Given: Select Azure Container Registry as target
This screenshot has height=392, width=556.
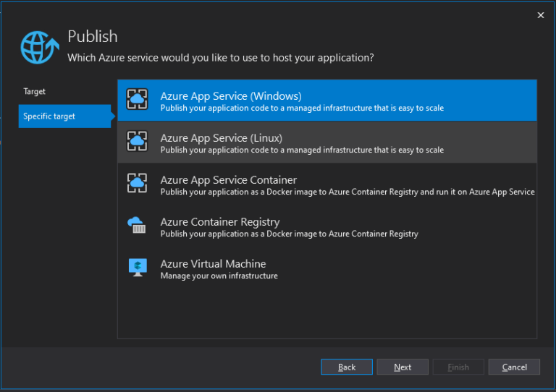Looking at the screenshot, I should tap(327, 226).
